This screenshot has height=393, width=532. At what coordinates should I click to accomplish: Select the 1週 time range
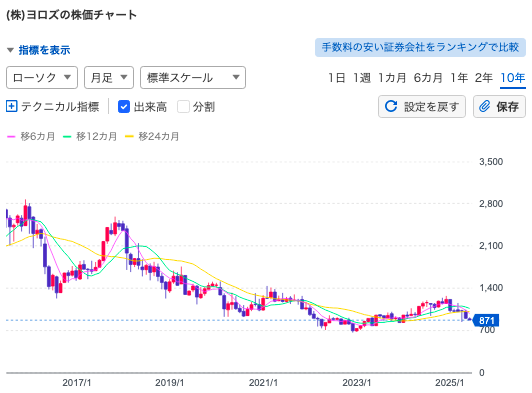click(x=362, y=78)
